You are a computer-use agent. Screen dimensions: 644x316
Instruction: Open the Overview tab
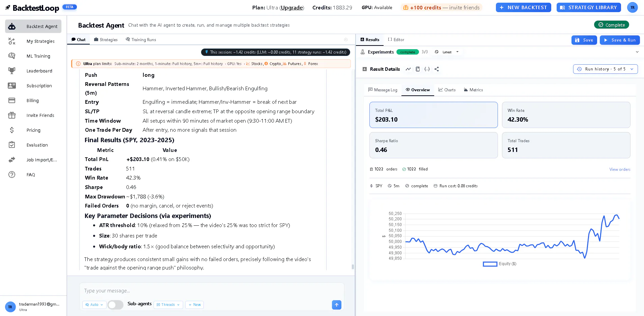(418, 90)
